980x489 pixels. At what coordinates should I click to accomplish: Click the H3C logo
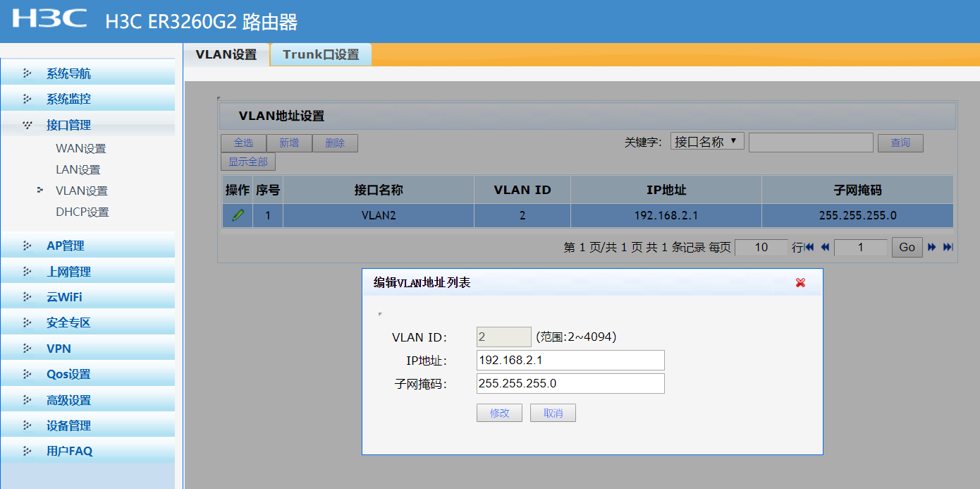pyautogui.click(x=50, y=18)
